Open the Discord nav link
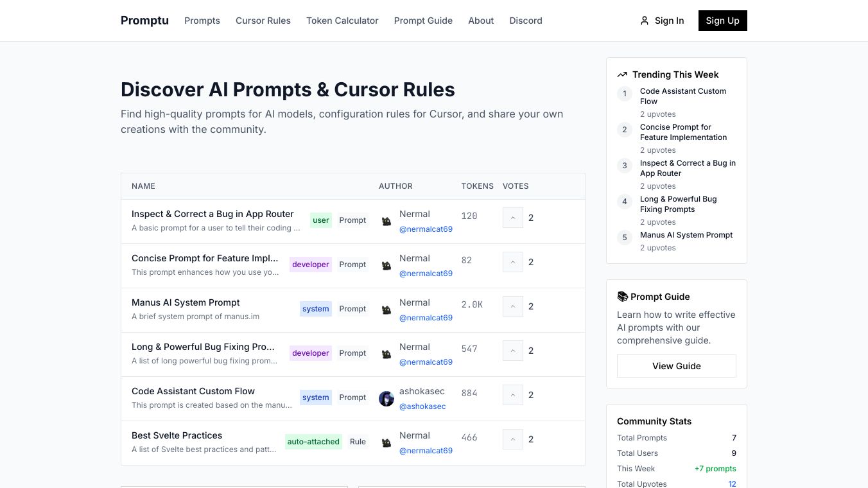Screen dimensions: 868x488 [x=526, y=21]
